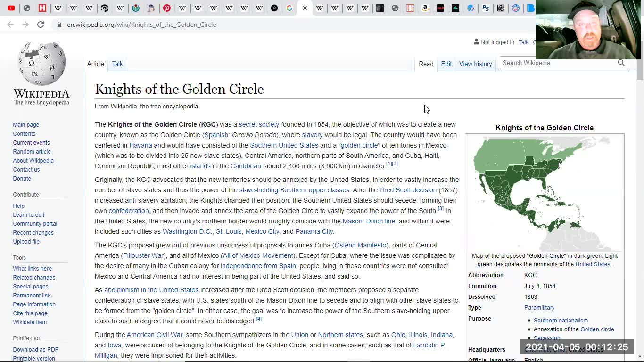Open Recent changes in sidebar
This screenshot has height=362, width=644.
coord(33,233)
